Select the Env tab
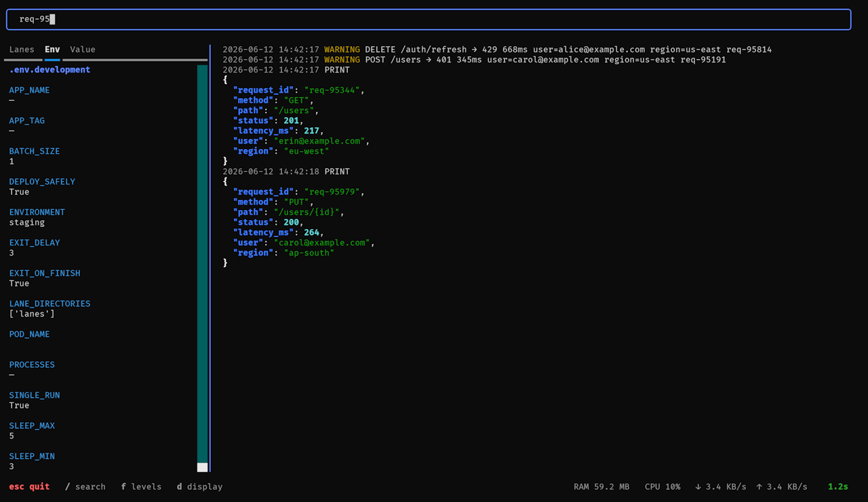 pos(52,49)
